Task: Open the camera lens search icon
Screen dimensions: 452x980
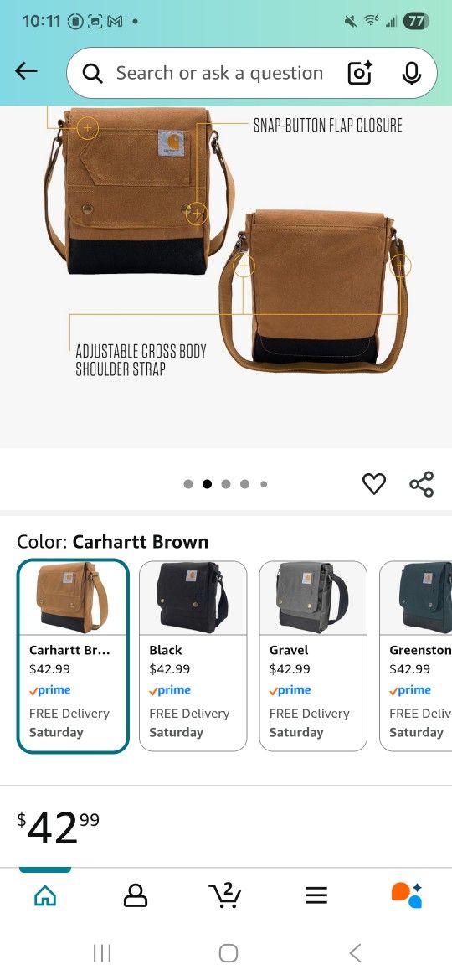Action: [x=360, y=73]
